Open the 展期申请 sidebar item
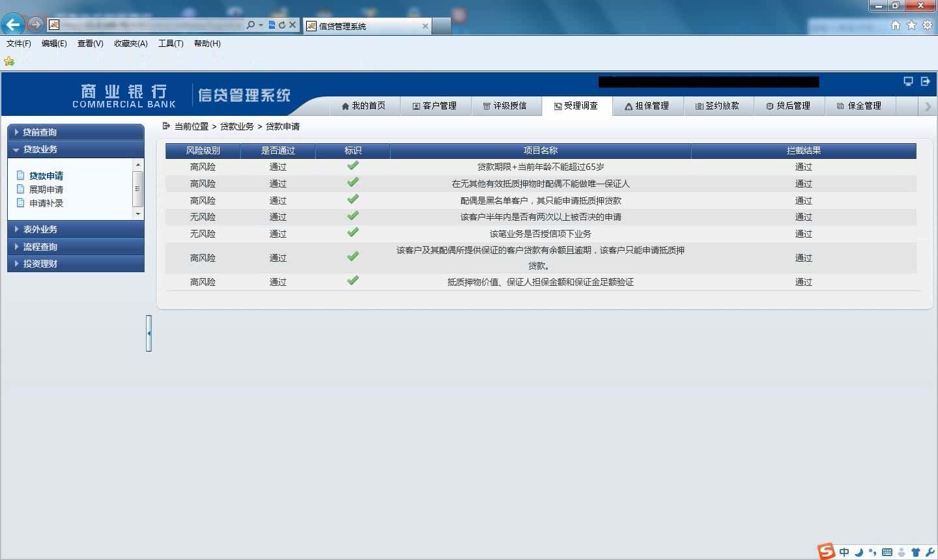The width and height of the screenshot is (938, 560). [x=46, y=189]
